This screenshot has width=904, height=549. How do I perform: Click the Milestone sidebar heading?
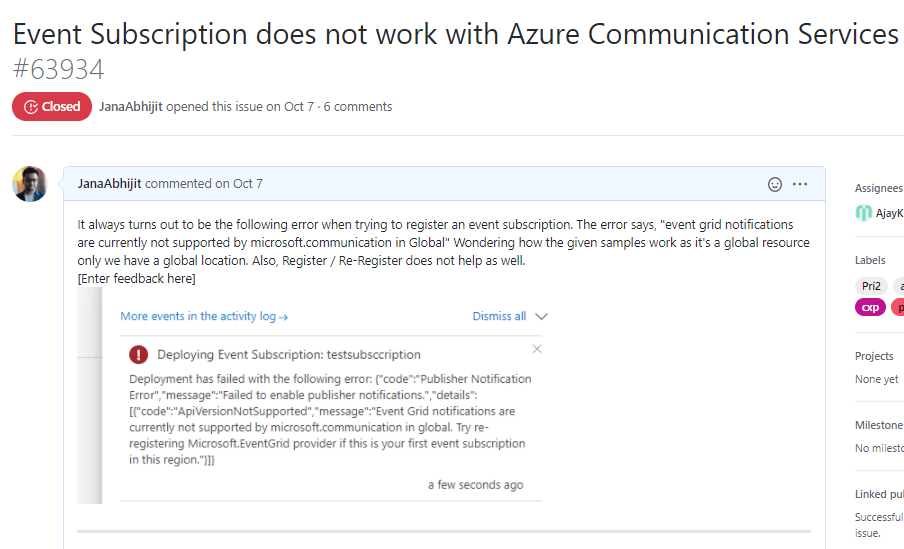coord(878,425)
